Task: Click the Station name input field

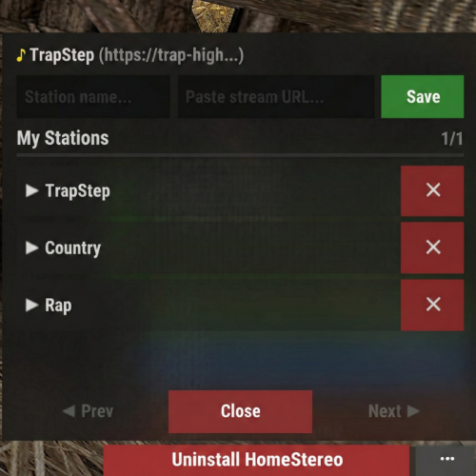Action: pyautogui.click(x=93, y=97)
